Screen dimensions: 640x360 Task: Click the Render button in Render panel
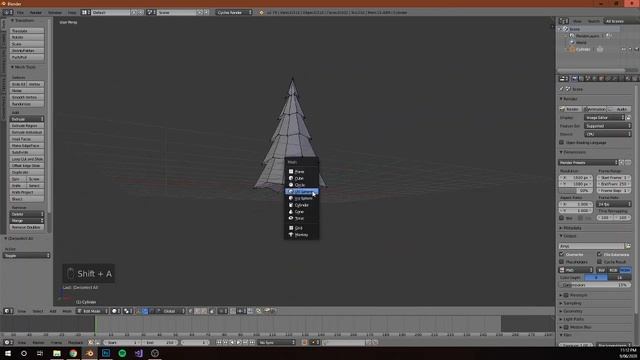point(570,109)
